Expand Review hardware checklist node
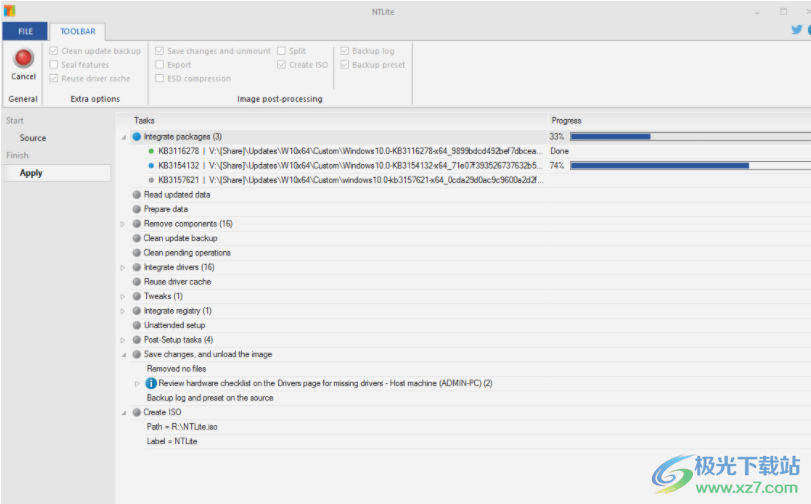The height and width of the screenshot is (504, 811). [137, 383]
